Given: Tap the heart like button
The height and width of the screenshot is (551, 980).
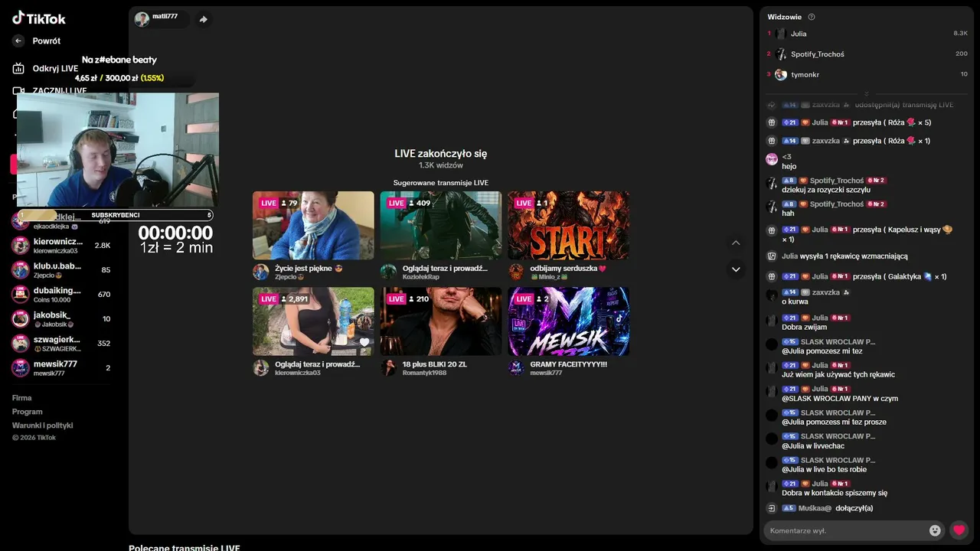Looking at the screenshot, I should (959, 530).
